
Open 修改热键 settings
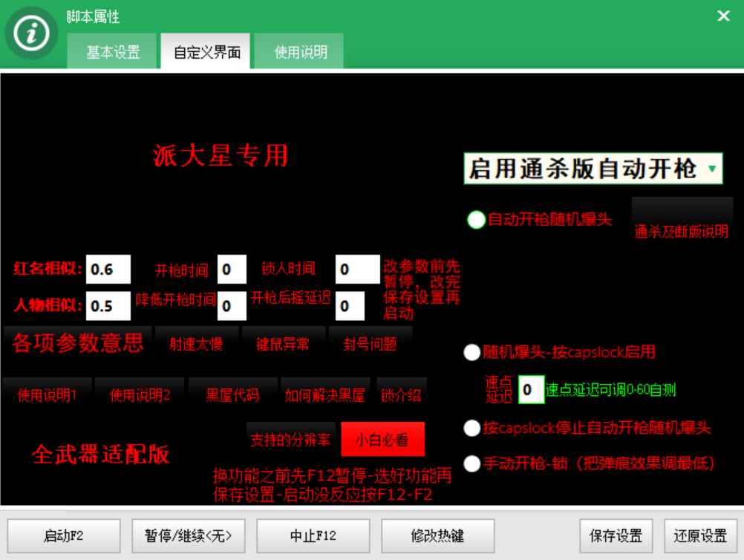(x=437, y=535)
